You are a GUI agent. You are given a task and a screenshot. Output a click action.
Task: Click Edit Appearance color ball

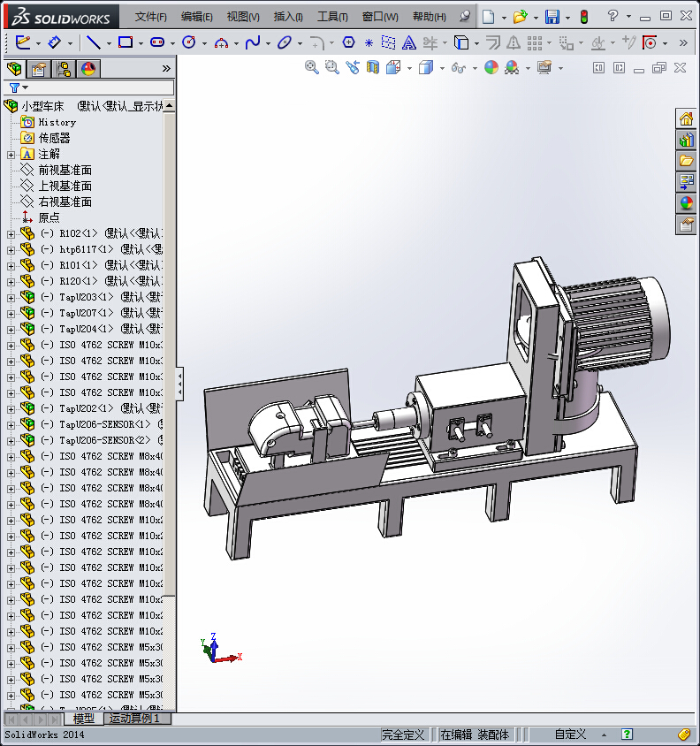[x=491, y=67]
